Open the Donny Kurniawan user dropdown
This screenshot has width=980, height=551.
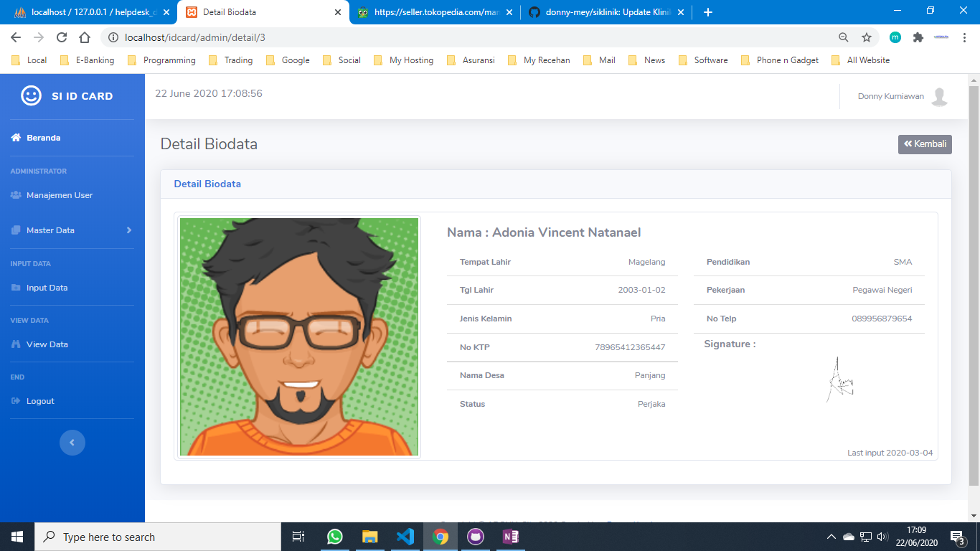click(890, 96)
